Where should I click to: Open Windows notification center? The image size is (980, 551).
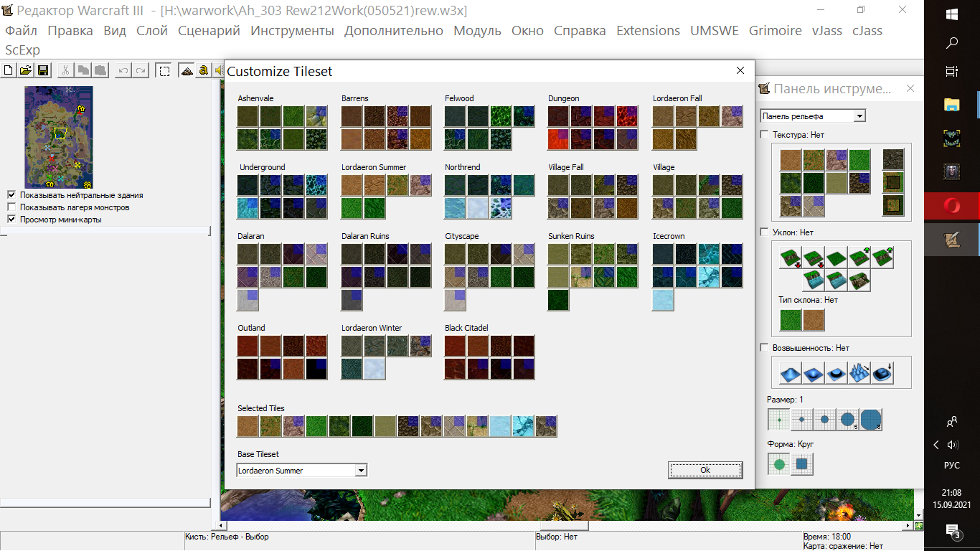pos(953,531)
